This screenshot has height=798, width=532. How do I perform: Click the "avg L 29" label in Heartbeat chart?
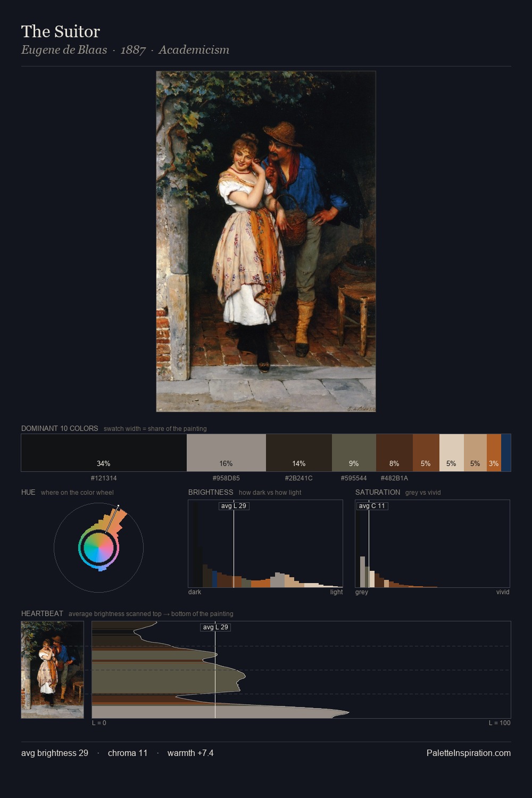click(215, 627)
